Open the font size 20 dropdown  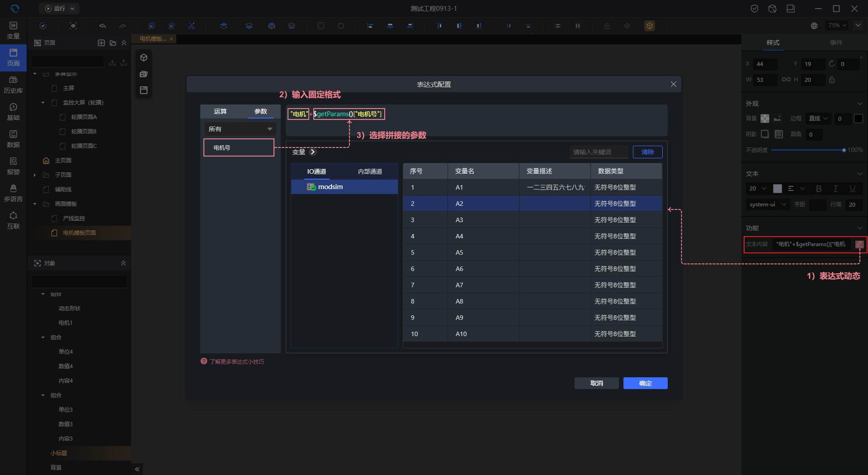[757, 189]
